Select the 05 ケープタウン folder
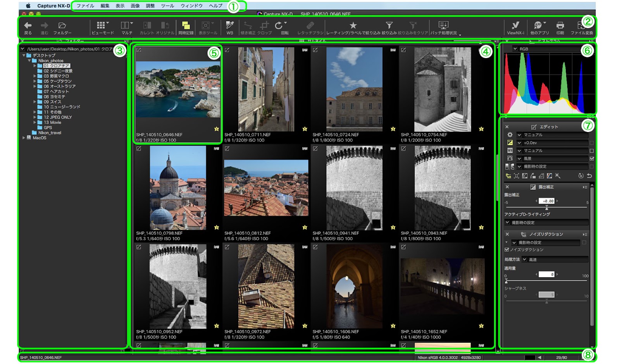The height and width of the screenshot is (364, 620). [x=57, y=81]
